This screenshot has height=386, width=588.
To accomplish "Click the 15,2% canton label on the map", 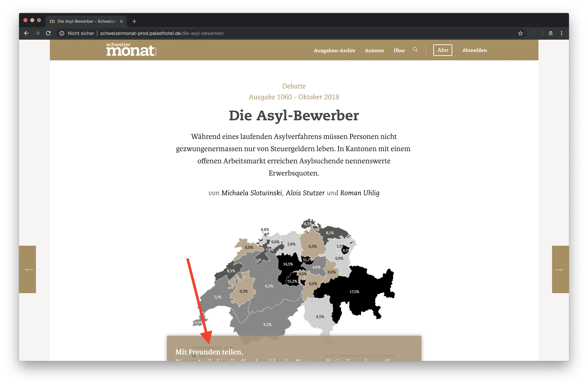I will (292, 281).
